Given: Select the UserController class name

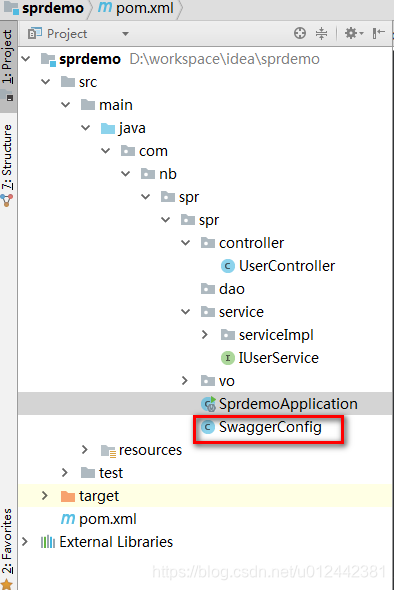Looking at the screenshot, I should point(287,266).
